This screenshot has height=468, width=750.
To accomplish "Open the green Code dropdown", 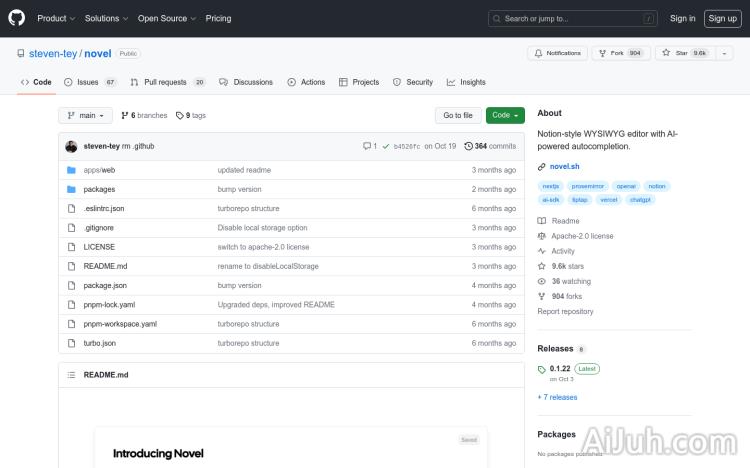I will click(505, 115).
